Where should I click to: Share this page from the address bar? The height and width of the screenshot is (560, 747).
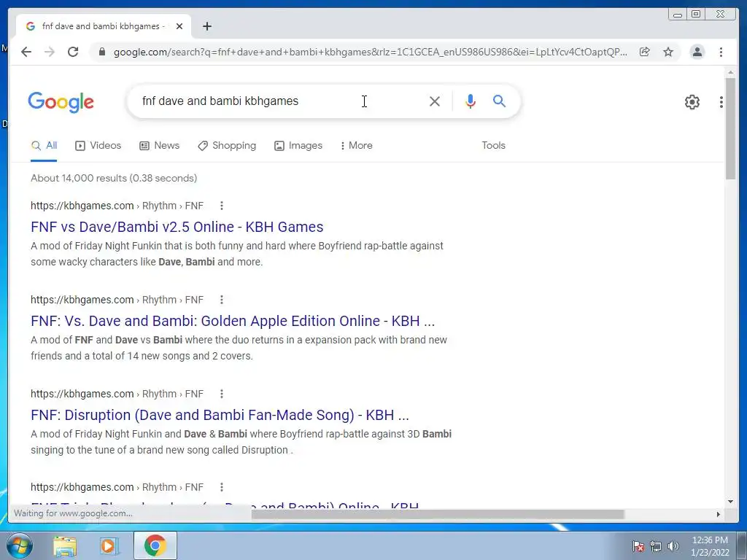click(x=645, y=52)
